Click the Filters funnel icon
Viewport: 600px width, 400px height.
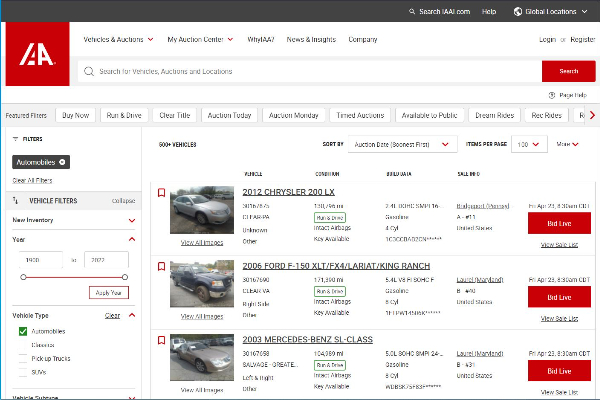15,139
